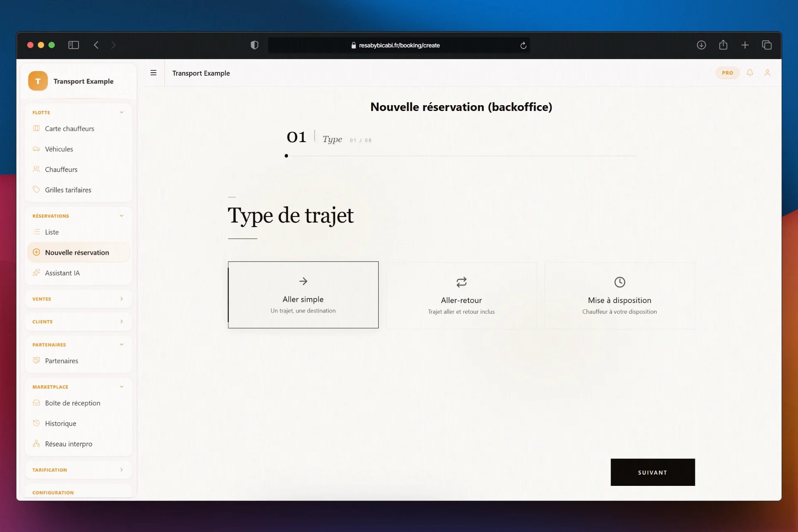The height and width of the screenshot is (532, 798).
Task: Click the Nouvelle réservation (backoffice) heading
Action: click(461, 107)
